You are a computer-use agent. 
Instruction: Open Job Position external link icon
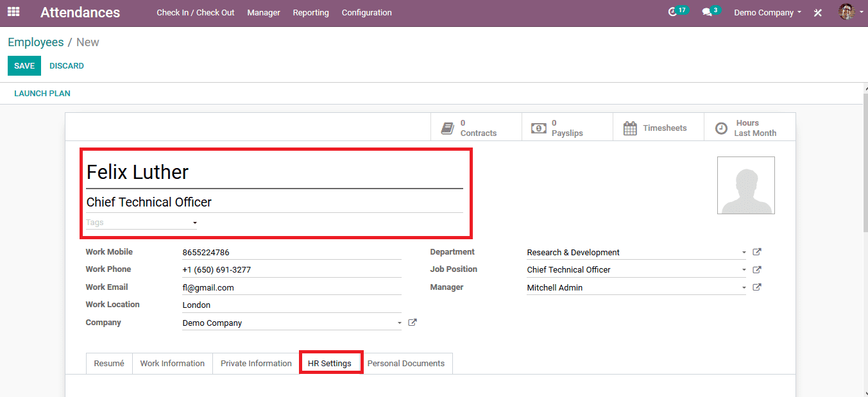tap(757, 270)
